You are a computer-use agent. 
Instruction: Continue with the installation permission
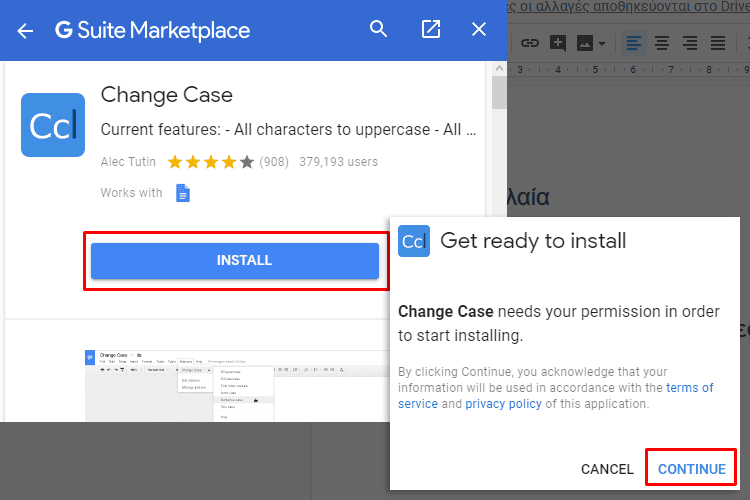pos(692,469)
